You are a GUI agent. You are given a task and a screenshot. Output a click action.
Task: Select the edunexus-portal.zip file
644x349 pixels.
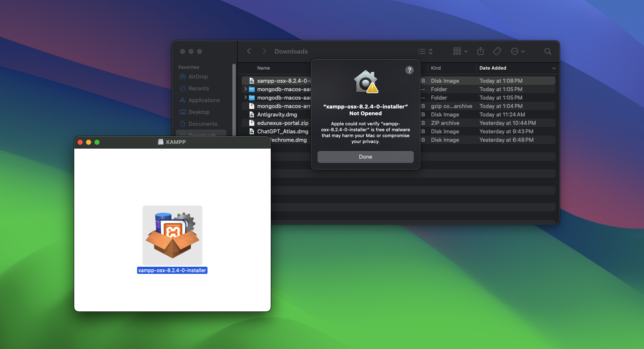283,123
